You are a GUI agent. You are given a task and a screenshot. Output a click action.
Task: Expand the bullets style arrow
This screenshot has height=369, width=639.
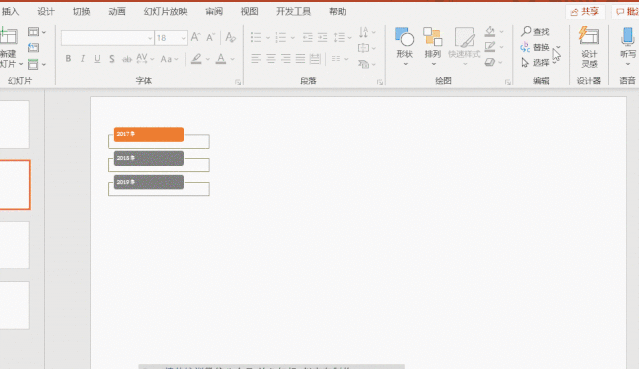coord(268,38)
